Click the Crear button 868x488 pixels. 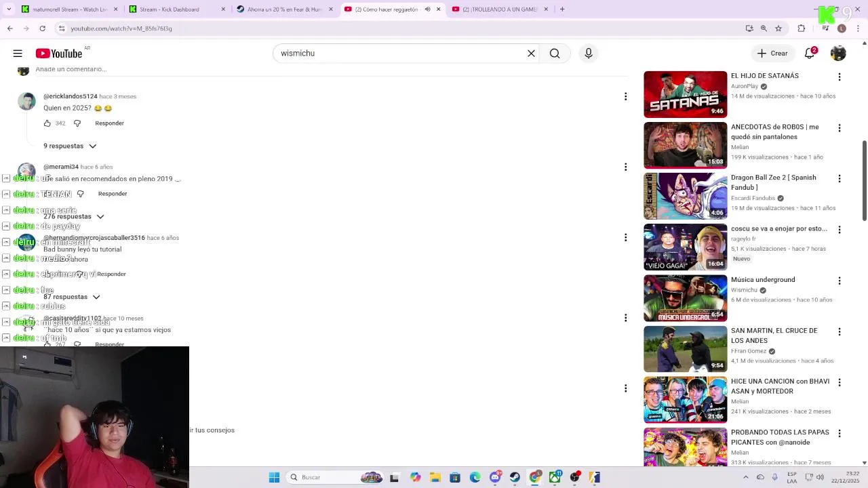(x=772, y=54)
